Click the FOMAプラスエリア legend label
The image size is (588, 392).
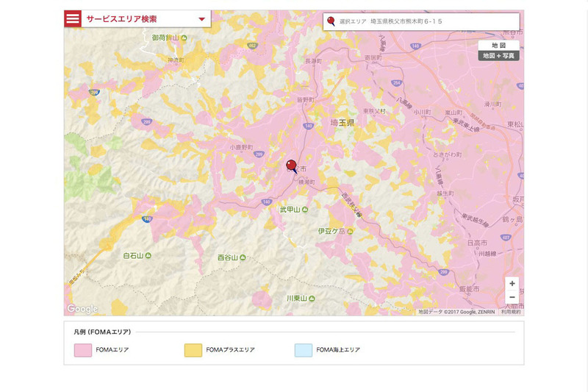click(230, 349)
